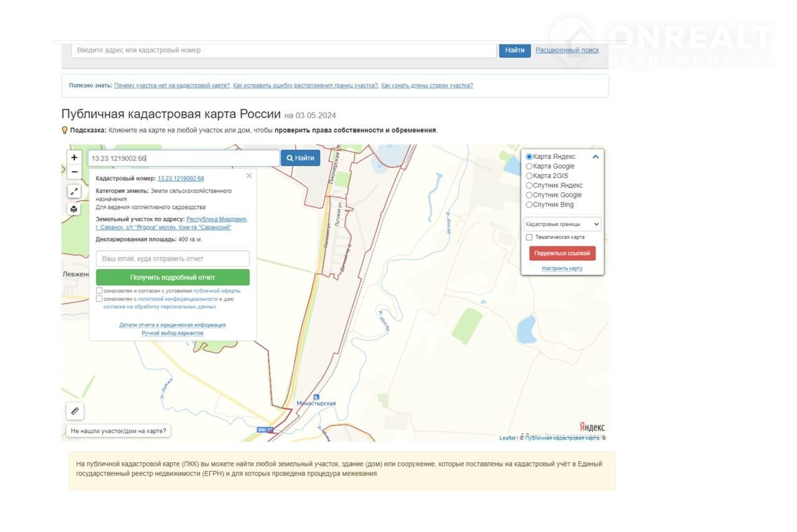Open the Расширенный поиск link
The image size is (797, 532).
(567, 50)
